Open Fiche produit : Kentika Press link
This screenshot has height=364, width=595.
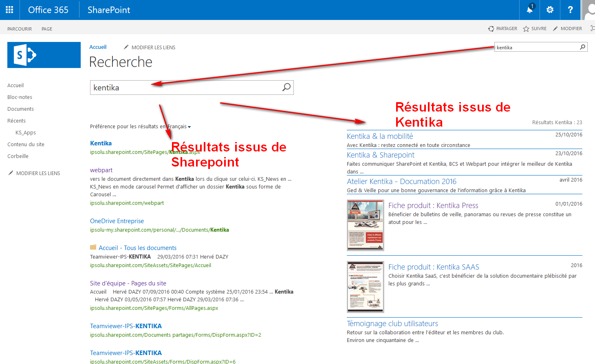433,206
